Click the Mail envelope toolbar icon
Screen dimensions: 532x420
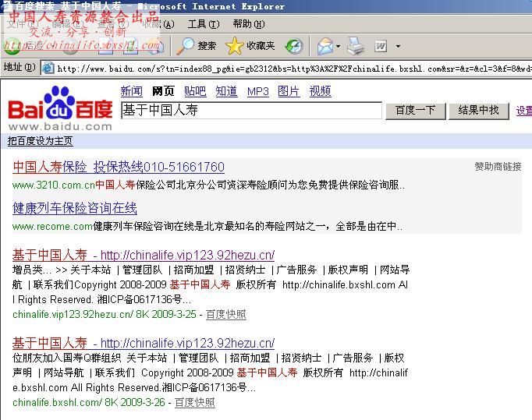[325, 47]
